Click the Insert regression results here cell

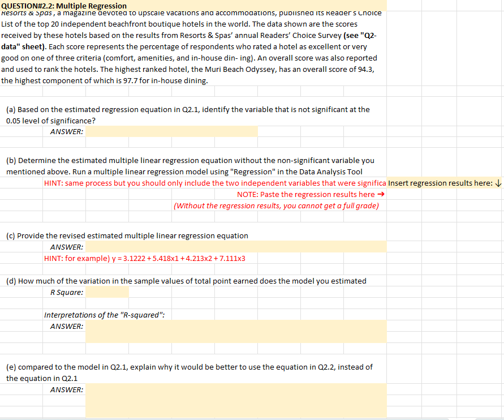443,183
